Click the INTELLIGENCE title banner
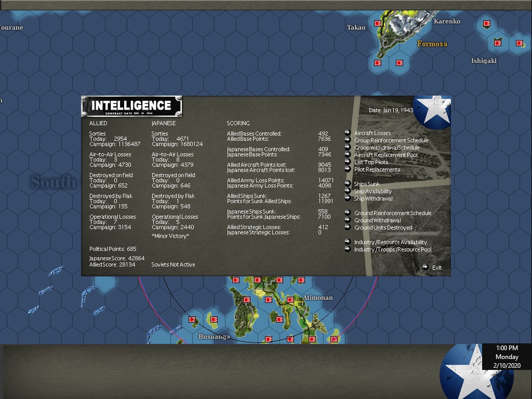 [x=131, y=106]
